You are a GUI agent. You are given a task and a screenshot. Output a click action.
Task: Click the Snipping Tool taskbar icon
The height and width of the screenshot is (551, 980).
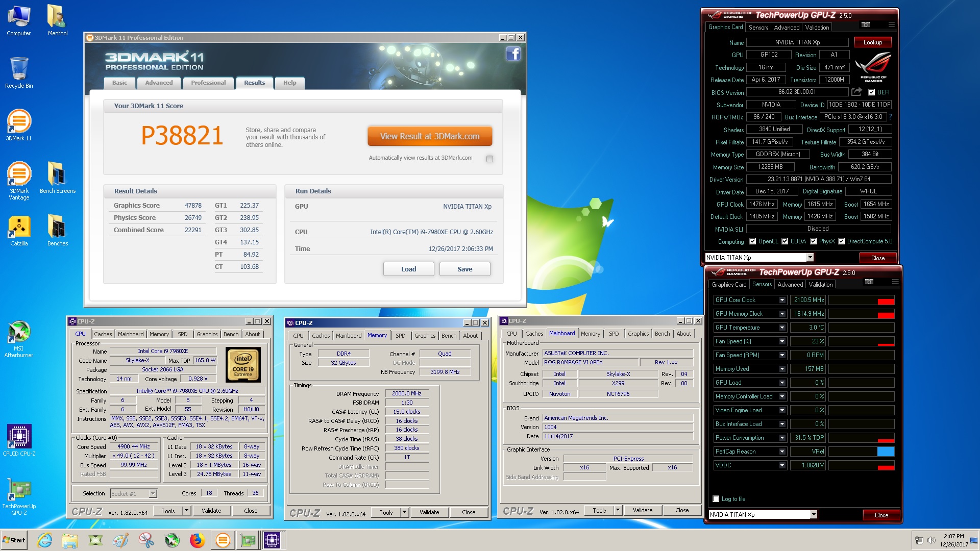(x=146, y=540)
